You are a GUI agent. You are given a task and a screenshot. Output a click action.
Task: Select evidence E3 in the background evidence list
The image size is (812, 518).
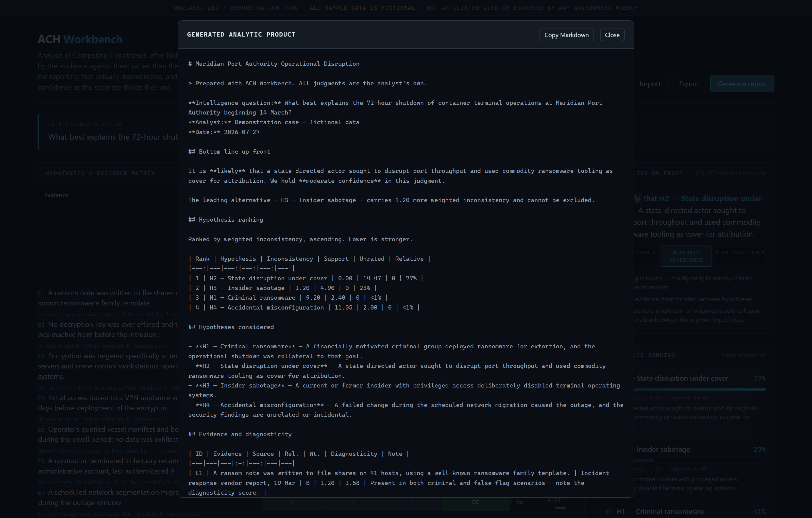pos(108,371)
